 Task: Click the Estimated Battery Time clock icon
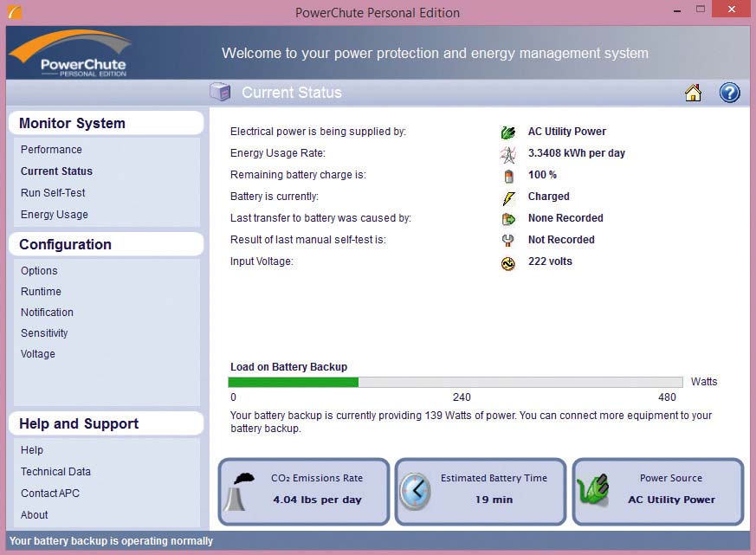pos(415,491)
